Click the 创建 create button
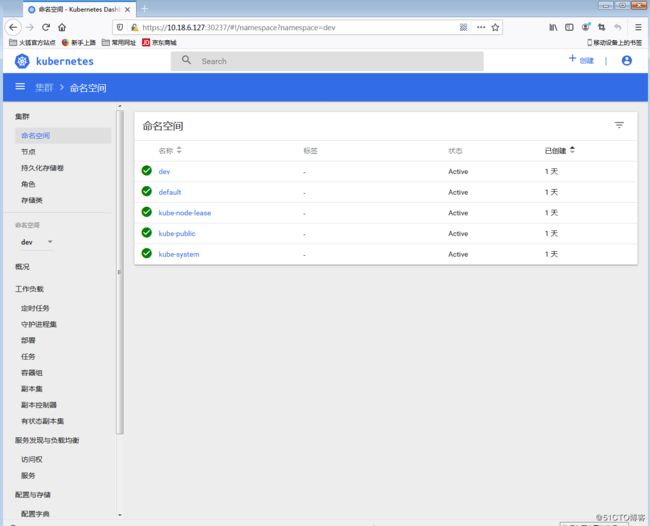This screenshot has height=526, width=650. pyautogui.click(x=581, y=60)
